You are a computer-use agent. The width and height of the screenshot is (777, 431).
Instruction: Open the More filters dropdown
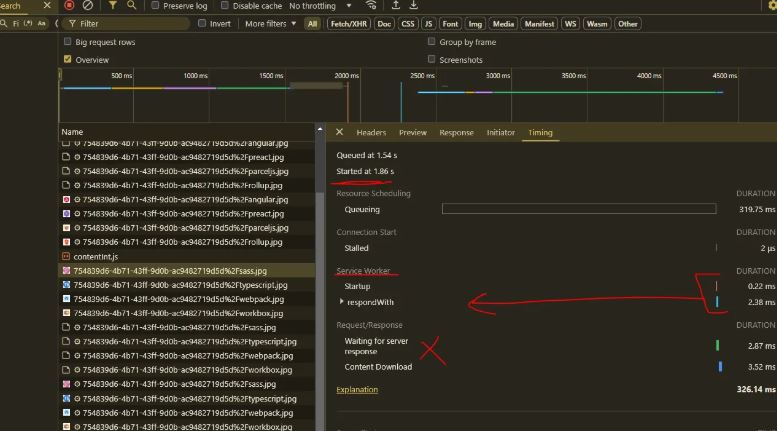270,24
